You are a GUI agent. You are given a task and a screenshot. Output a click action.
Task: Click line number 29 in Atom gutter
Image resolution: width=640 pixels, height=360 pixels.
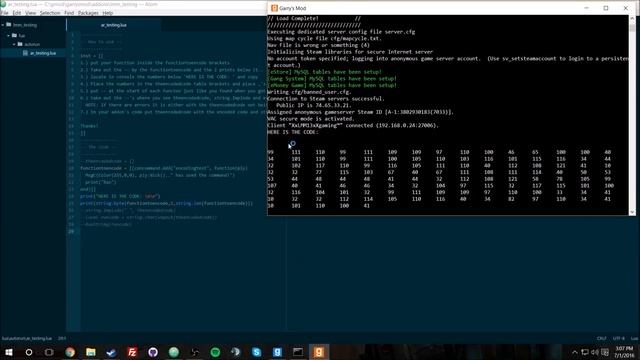point(71,231)
